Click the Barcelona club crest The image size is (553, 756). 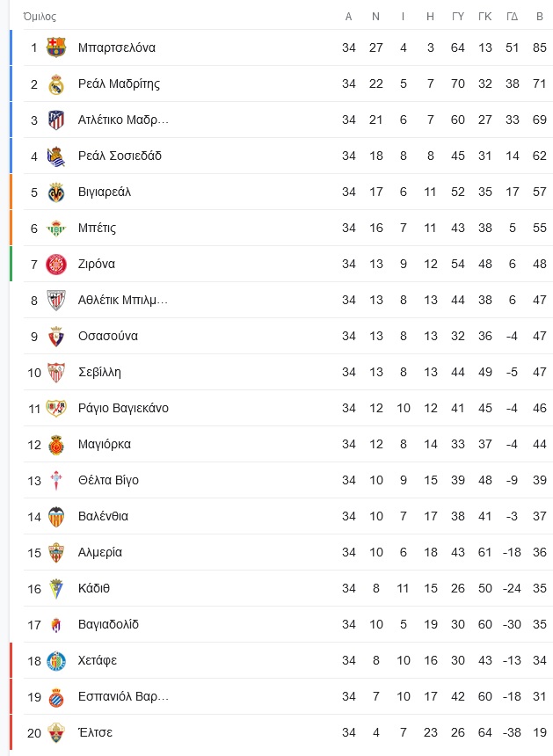(x=56, y=47)
